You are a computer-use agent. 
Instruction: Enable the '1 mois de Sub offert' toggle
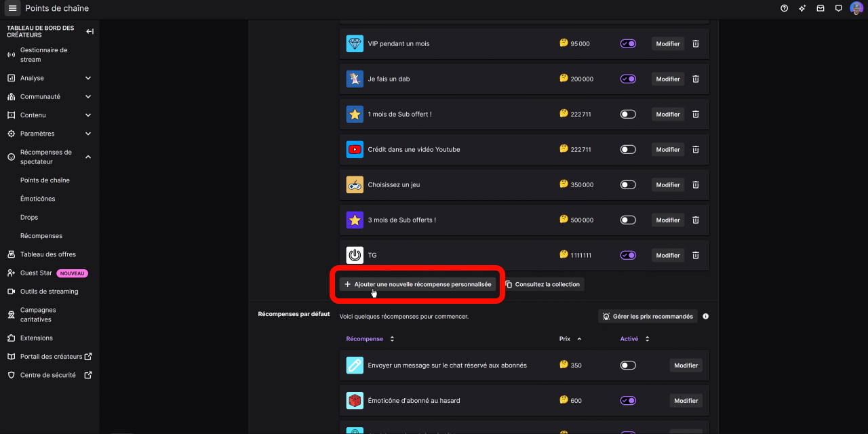coord(628,115)
